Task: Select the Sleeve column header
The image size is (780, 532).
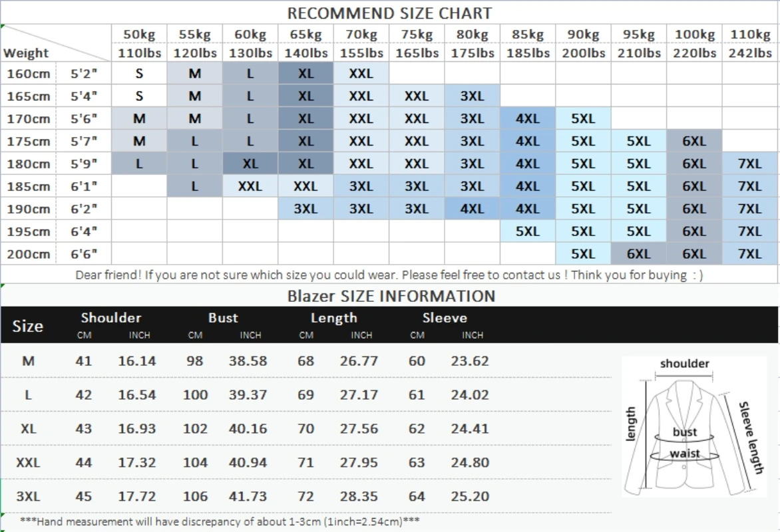Action: pos(445,319)
